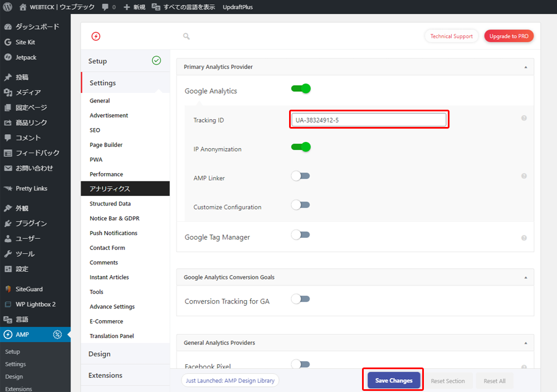Collapse the Settings section header

[x=125, y=83]
